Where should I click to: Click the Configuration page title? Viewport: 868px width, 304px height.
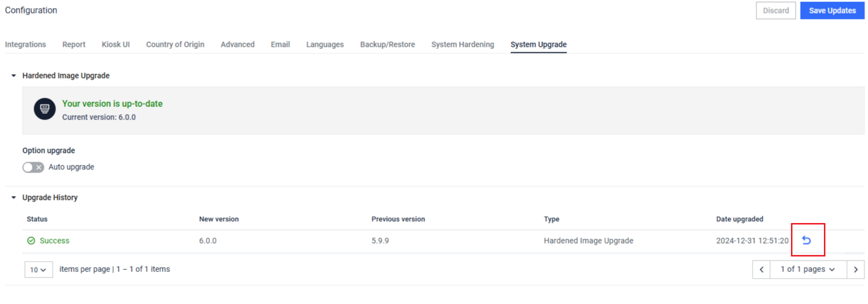tap(31, 10)
